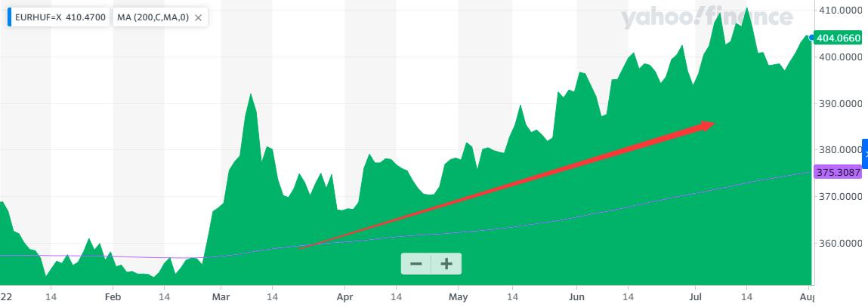
Task: Expand the blue side panel arrow
Action: point(865,153)
